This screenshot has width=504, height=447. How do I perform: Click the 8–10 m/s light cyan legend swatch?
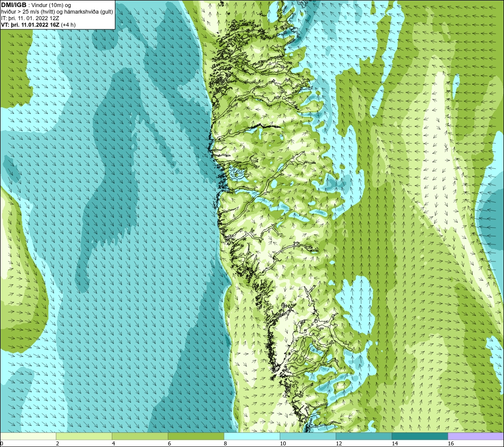pos(251,436)
